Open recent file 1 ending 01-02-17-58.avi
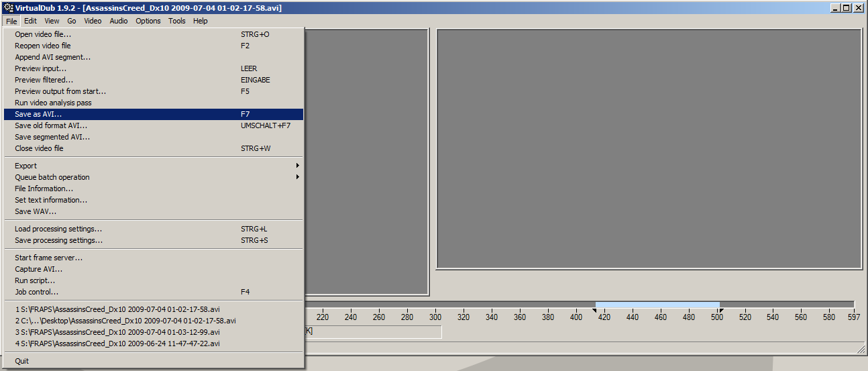Screen dimensions: 868x371 pyautogui.click(x=154, y=309)
